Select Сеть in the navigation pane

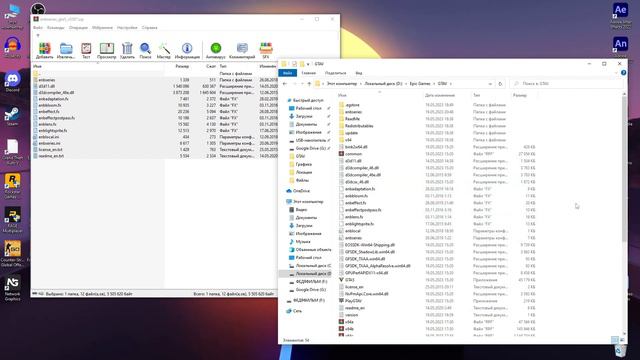[x=294, y=311]
